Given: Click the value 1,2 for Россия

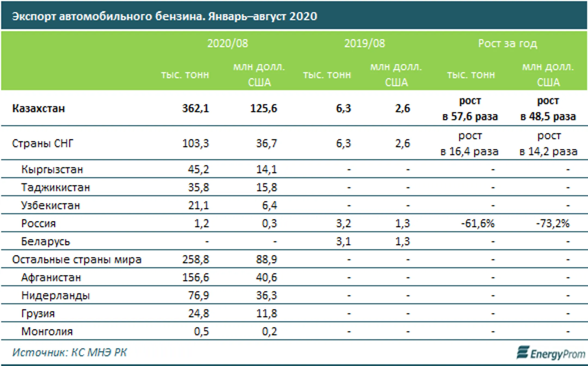Looking at the screenshot, I should pos(201,223).
